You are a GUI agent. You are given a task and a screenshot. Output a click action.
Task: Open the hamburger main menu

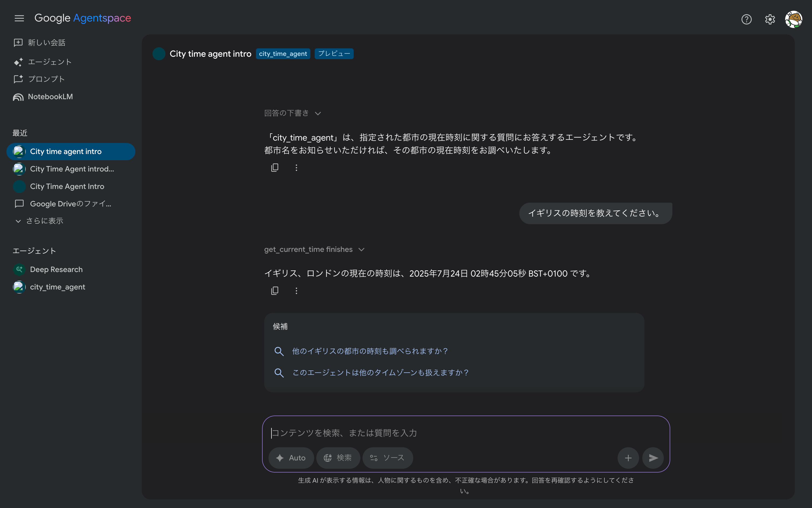(19, 18)
